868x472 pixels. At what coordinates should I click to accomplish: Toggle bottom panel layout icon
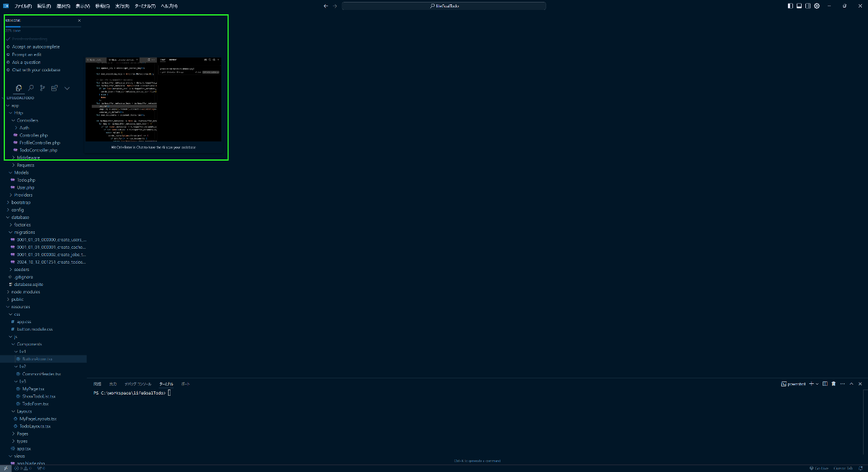tap(799, 6)
